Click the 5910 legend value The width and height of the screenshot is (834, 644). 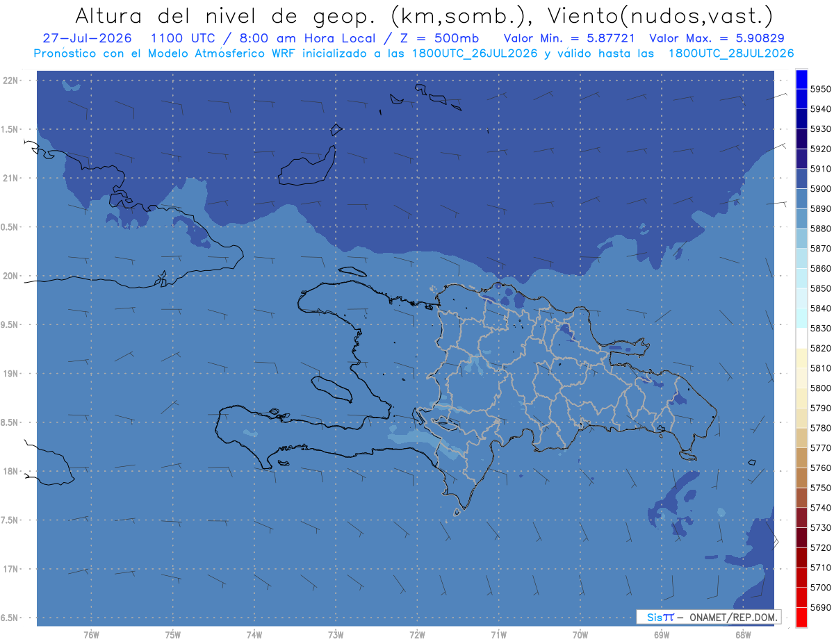pyautogui.click(x=820, y=169)
